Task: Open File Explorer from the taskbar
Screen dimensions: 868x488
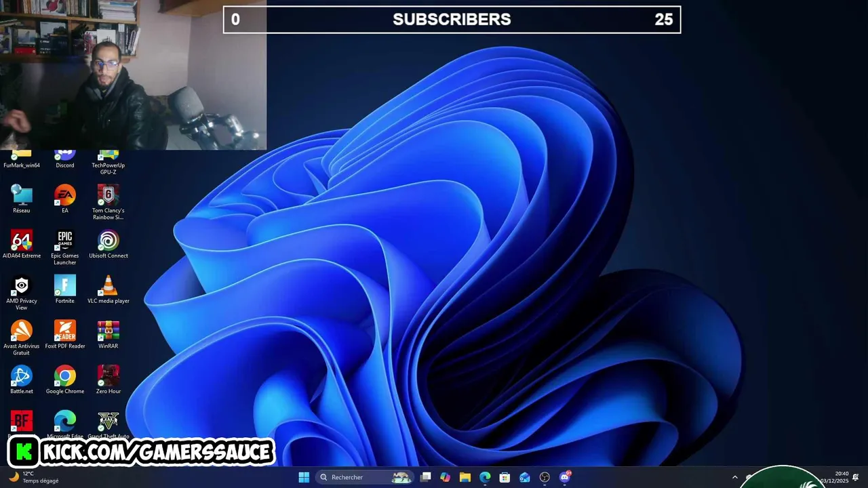Action: [465, 477]
